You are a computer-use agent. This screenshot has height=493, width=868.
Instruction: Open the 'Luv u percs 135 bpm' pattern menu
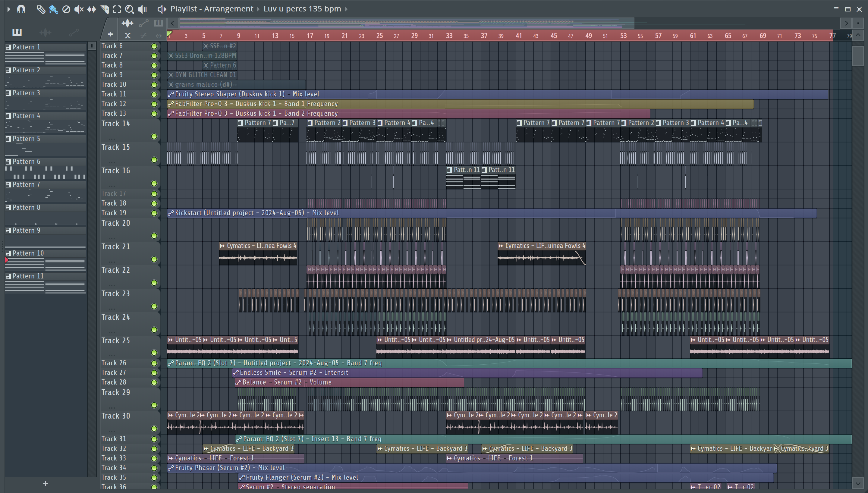302,9
